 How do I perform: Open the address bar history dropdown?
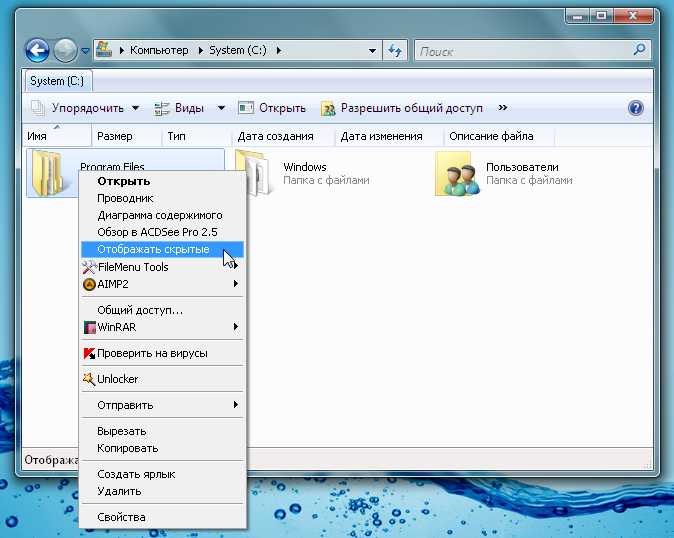[x=372, y=51]
